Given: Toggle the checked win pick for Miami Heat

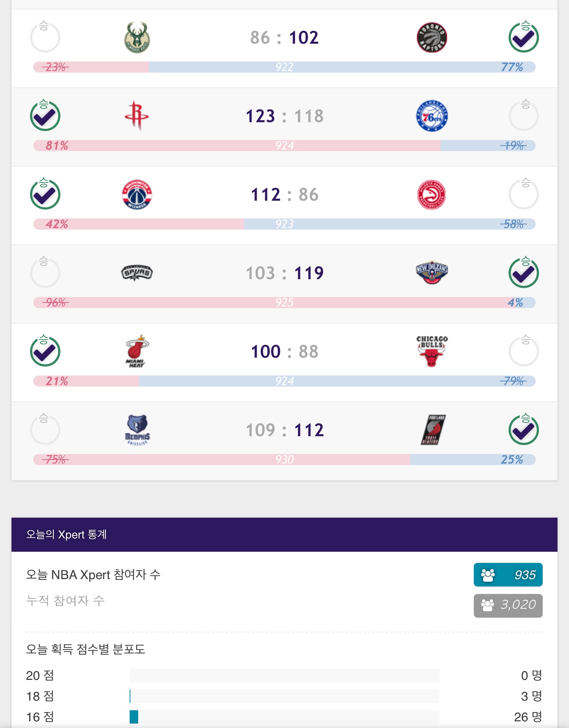Looking at the screenshot, I should (45, 351).
